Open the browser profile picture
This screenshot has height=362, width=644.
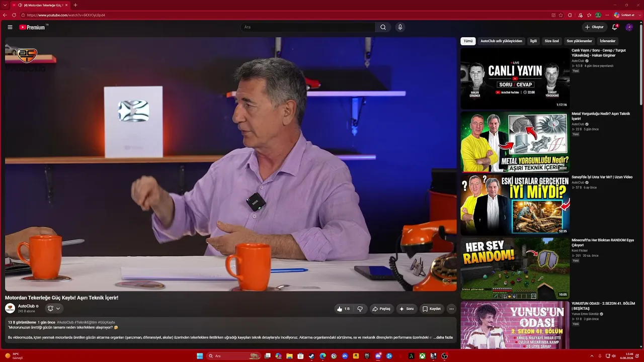tap(598, 15)
